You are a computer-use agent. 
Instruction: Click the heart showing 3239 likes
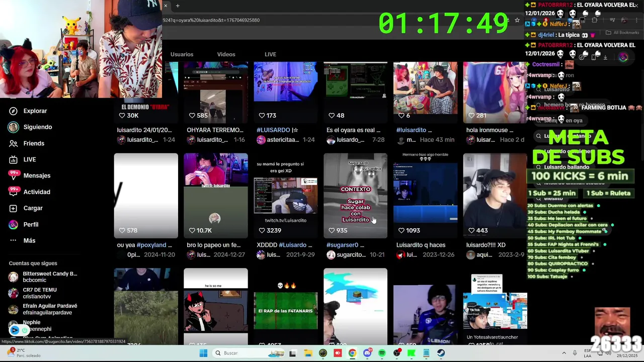pos(262,231)
